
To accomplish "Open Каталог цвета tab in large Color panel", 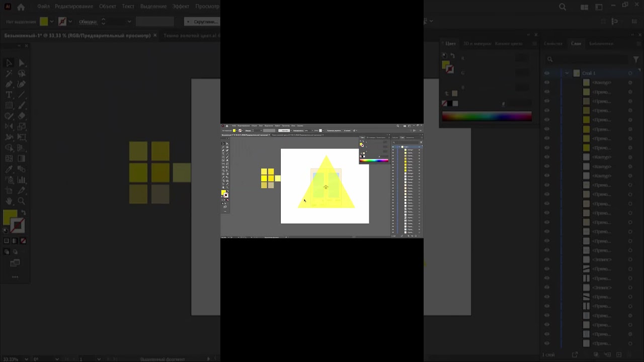I will coord(509,44).
